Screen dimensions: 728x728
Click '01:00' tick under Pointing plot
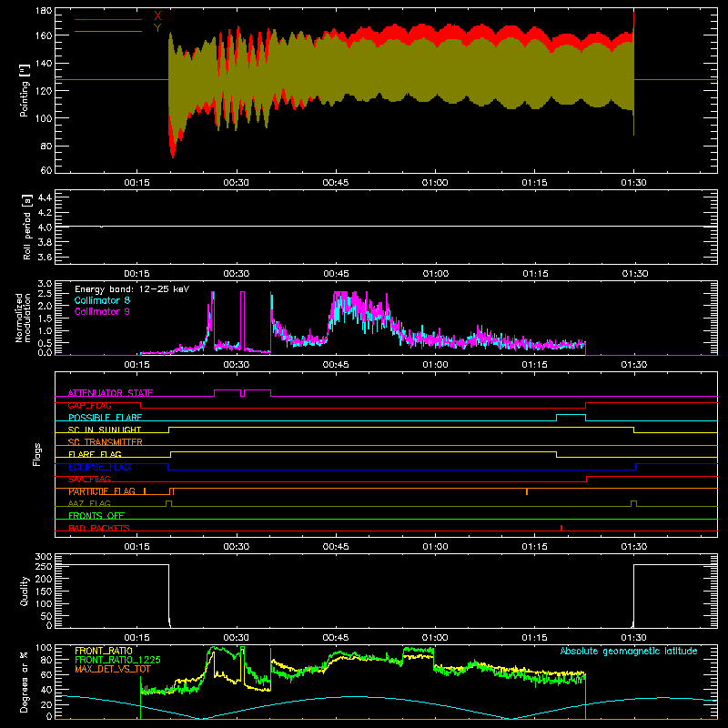tap(435, 183)
